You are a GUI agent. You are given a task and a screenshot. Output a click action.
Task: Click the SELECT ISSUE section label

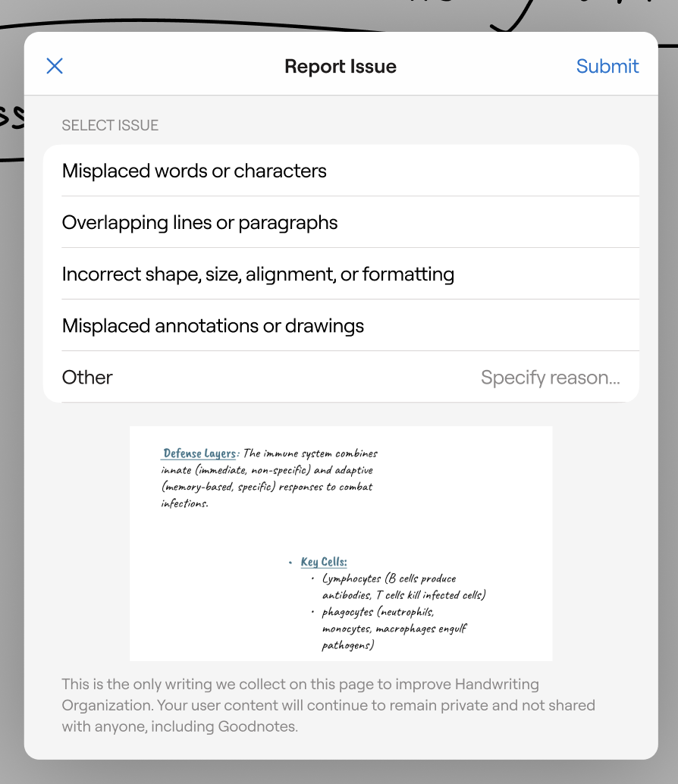[110, 125]
